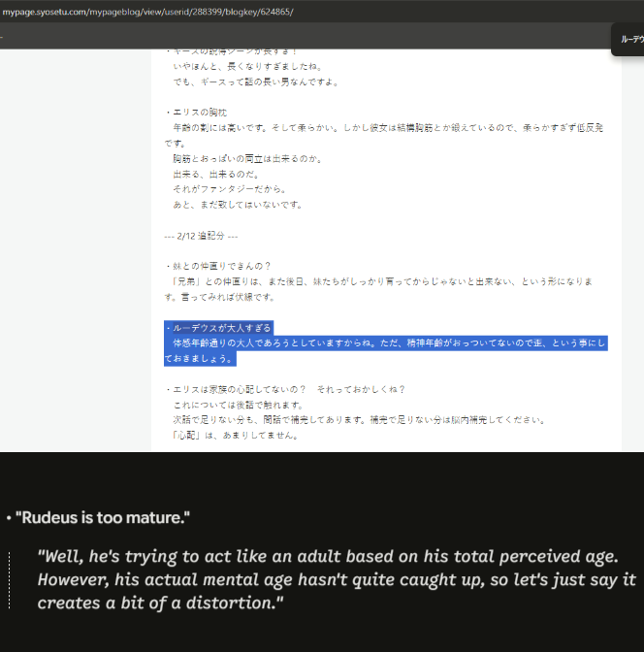Click the mypage.syosetu.com URL in the address bar
This screenshot has height=652, width=644.
click(x=147, y=12)
